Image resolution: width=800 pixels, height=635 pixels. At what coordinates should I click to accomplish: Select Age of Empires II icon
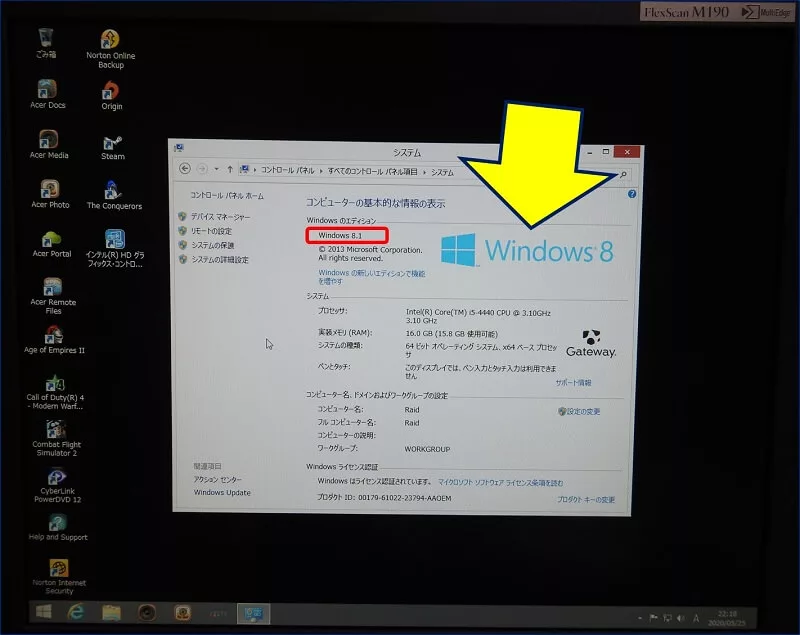tap(54, 340)
